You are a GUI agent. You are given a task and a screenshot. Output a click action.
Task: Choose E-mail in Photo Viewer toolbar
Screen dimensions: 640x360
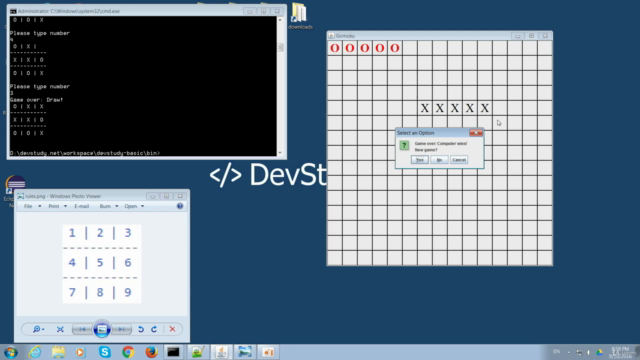[x=82, y=206]
